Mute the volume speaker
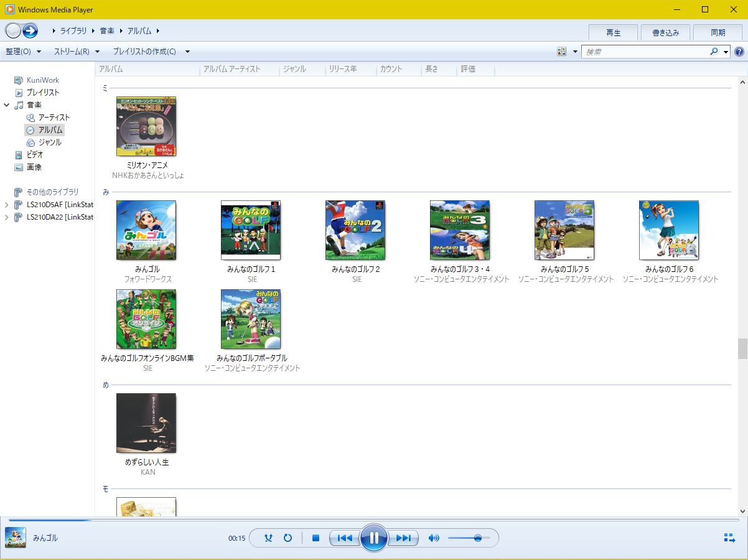748x560 pixels. 434,538
